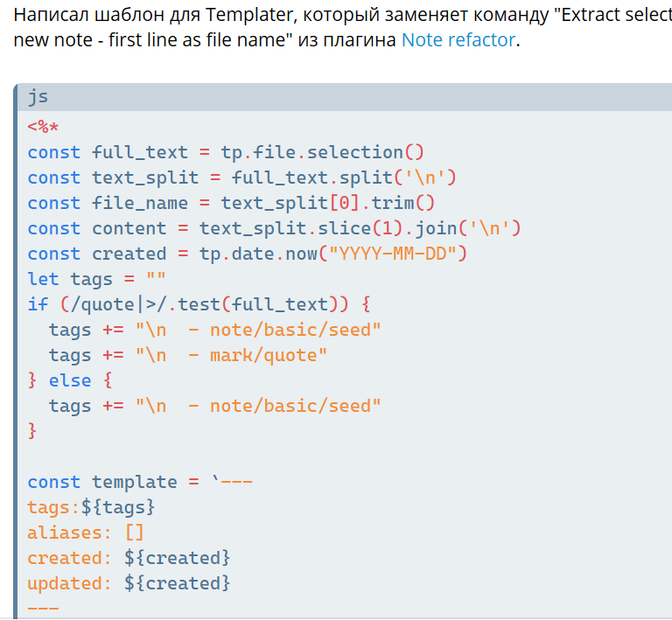Click the line 'if (/quote|>/.test(full_text)) {'

[x=199, y=304]
